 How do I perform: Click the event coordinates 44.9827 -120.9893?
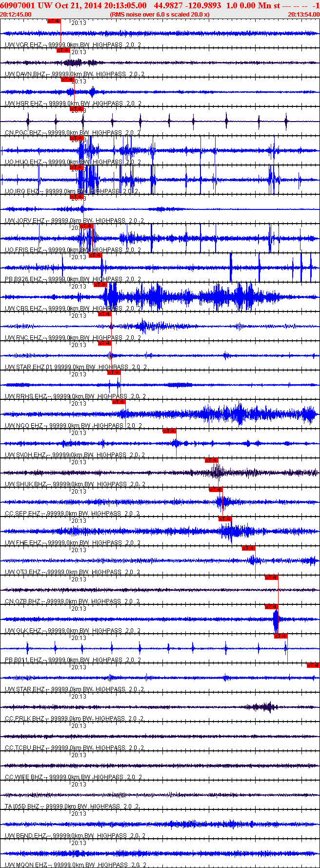[x=187, y=5]
